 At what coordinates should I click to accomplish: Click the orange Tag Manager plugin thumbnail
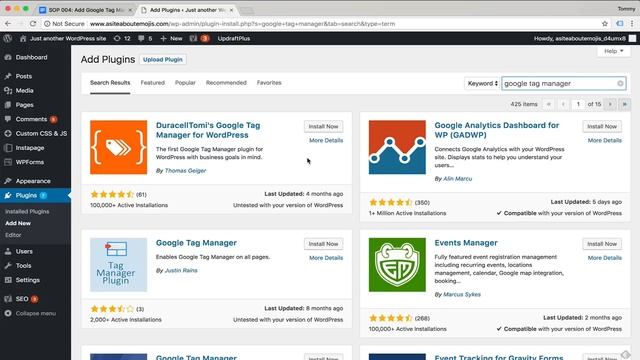tap(118, 147)
